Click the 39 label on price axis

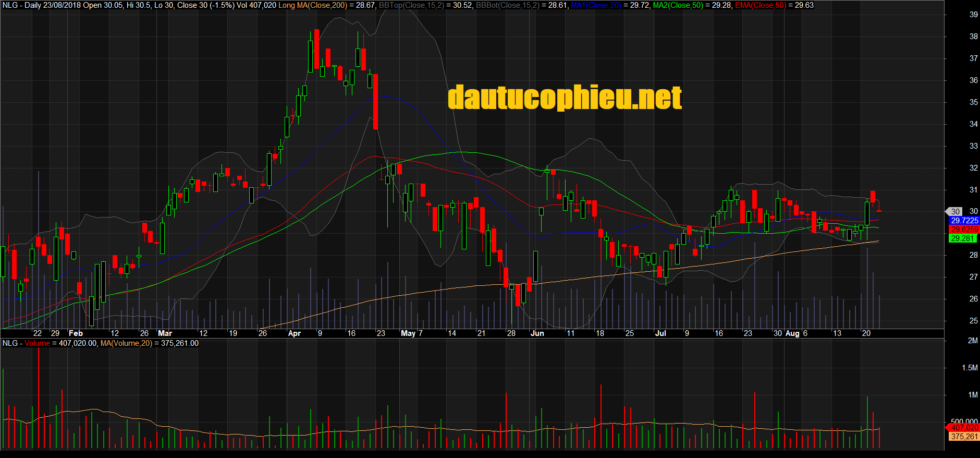point(973,15)
